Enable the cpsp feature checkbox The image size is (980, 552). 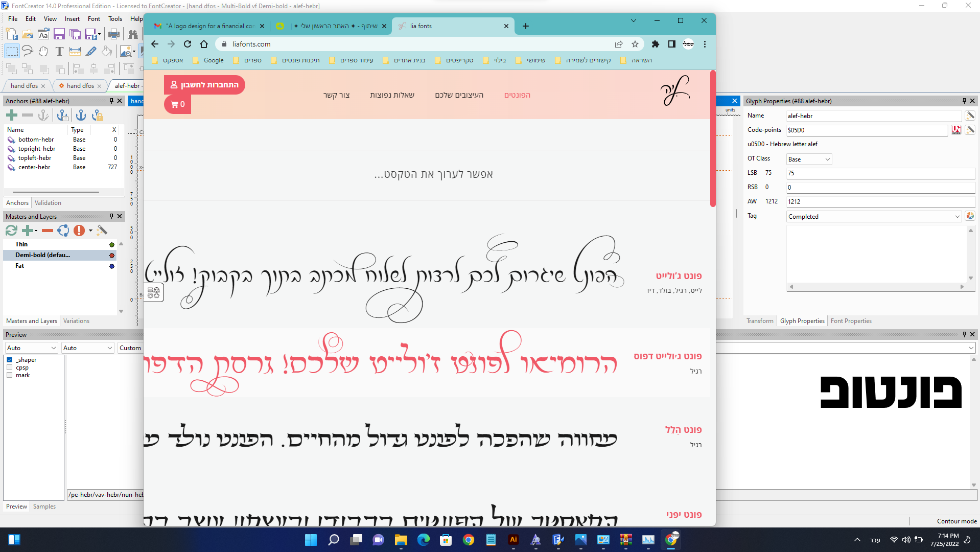pos(9,367)
